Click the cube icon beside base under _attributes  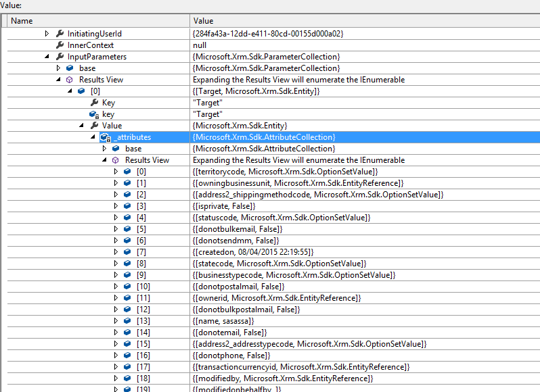(x=116, y=149)
